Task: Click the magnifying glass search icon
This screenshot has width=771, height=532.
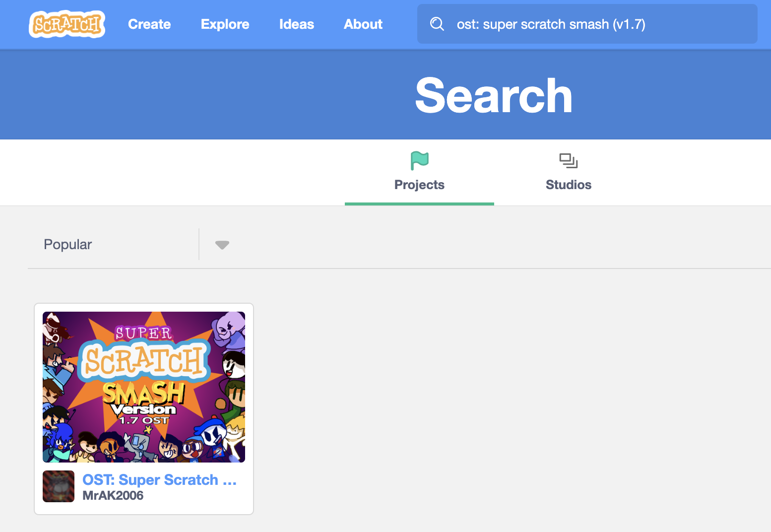Action: [x=437, y=24]
